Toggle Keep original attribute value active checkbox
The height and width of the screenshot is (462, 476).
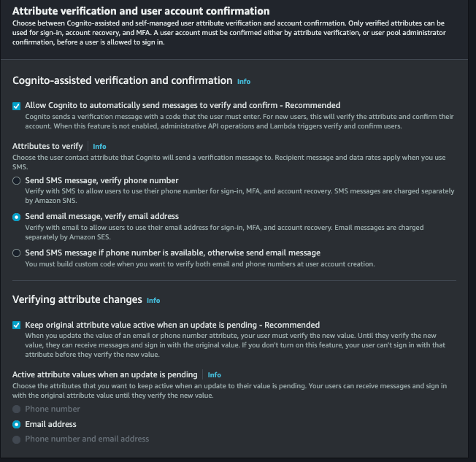click(16, 325)
